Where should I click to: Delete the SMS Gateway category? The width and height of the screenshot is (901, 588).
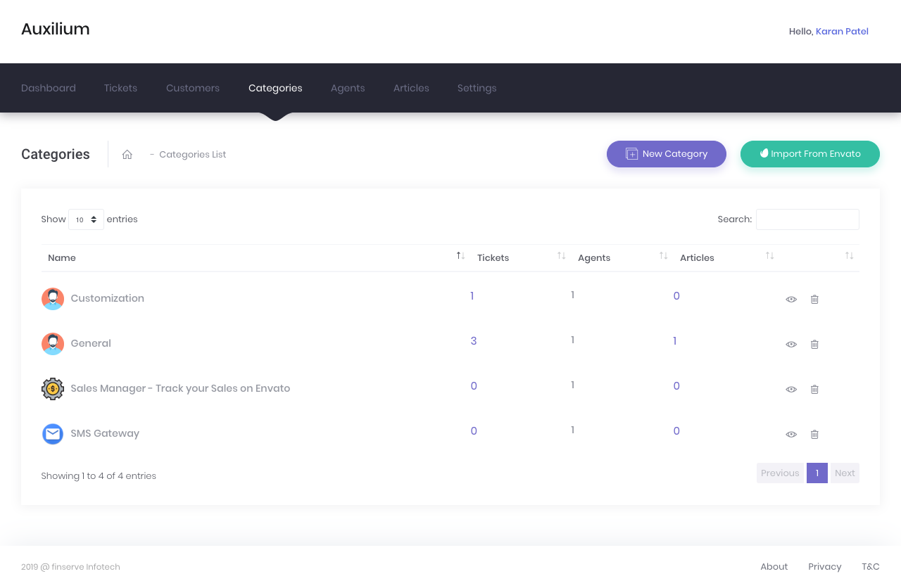click(814, 434)
